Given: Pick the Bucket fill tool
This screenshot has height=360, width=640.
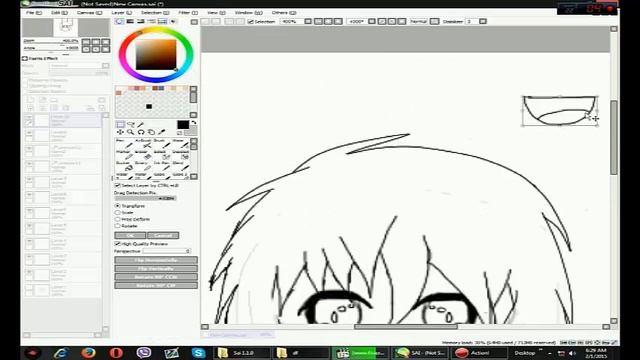Looking at the screenshot, I should pyautogui.click(x=123, y=166).
